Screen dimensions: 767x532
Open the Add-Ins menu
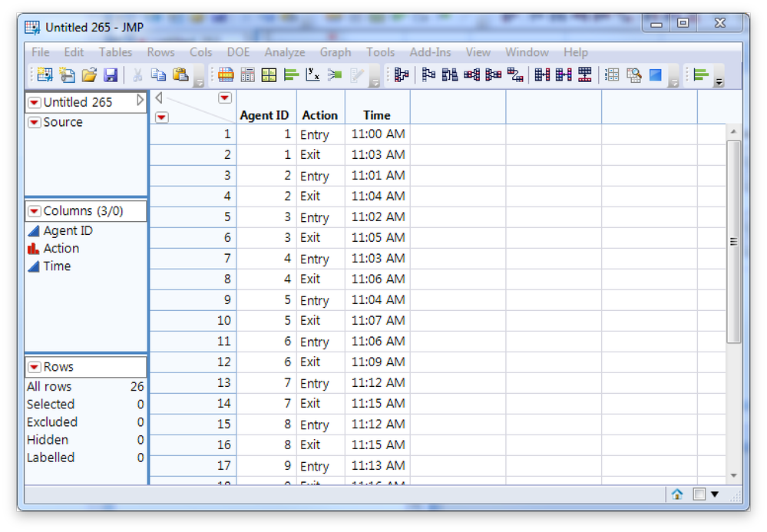click(431, 52)
